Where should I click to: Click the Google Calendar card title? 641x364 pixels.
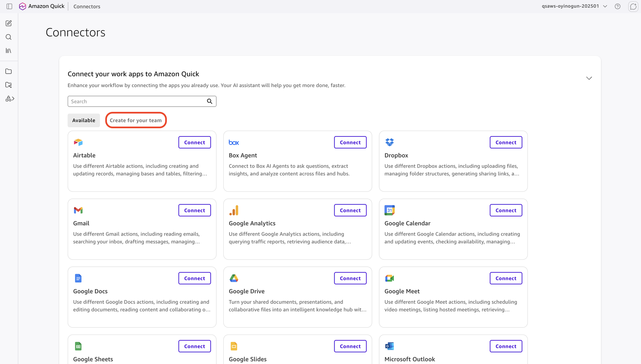pos(407,223)
